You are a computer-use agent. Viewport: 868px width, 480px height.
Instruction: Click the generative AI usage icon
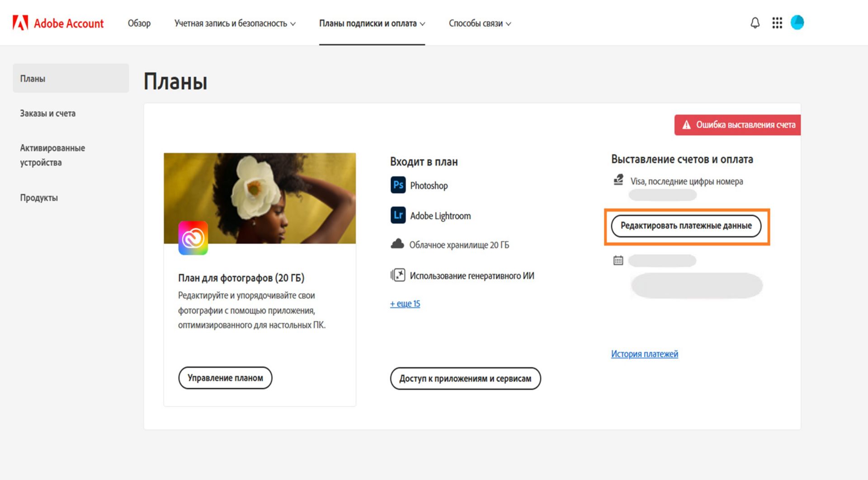(397, 275)
